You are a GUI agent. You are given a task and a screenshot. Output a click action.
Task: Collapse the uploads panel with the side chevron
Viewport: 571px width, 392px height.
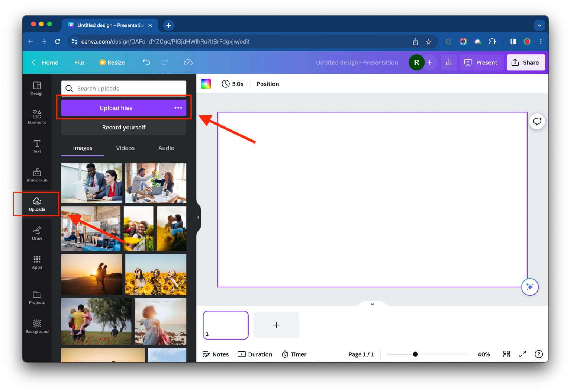[x=198, y=218]
